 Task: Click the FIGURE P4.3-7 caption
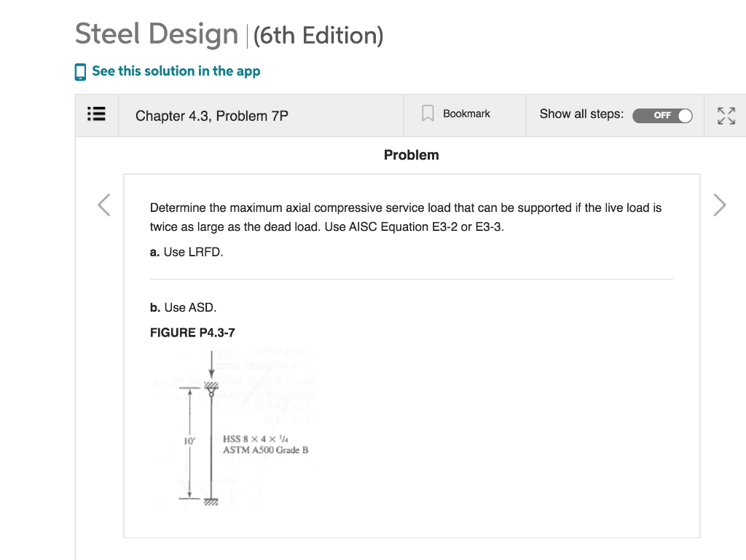[x=192, y=333]
